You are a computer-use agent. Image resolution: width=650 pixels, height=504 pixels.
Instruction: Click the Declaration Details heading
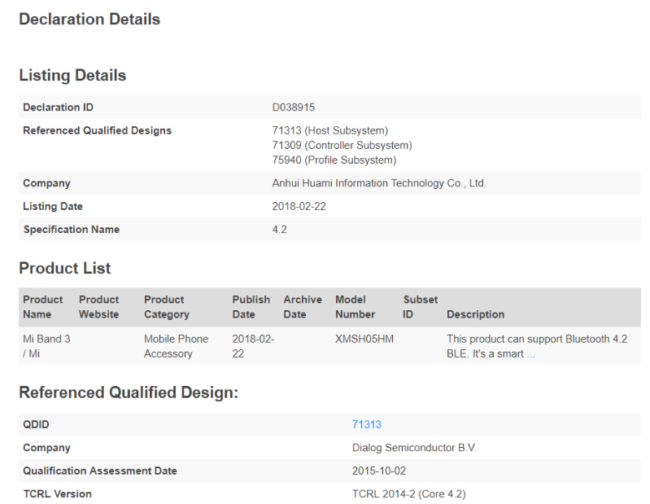90,19
